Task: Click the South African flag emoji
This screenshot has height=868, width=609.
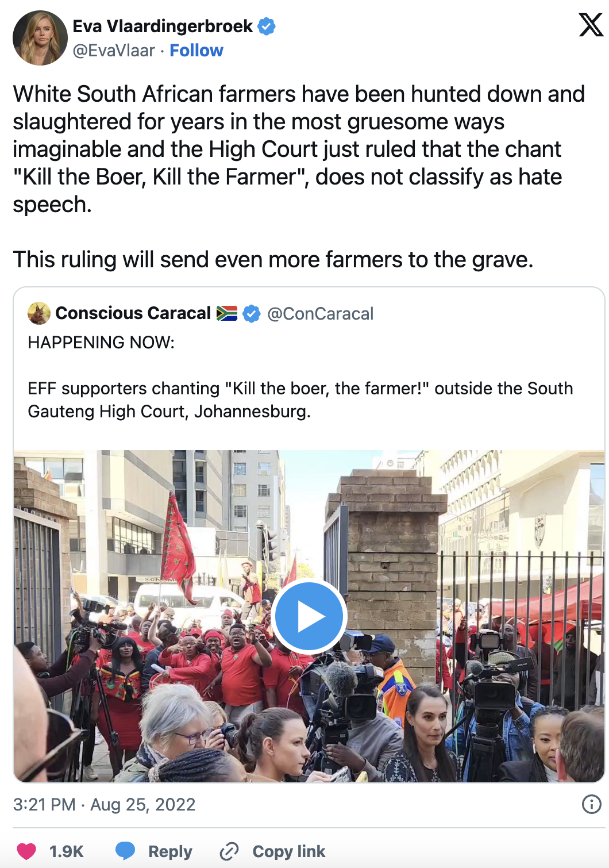Action: (227, 313)
